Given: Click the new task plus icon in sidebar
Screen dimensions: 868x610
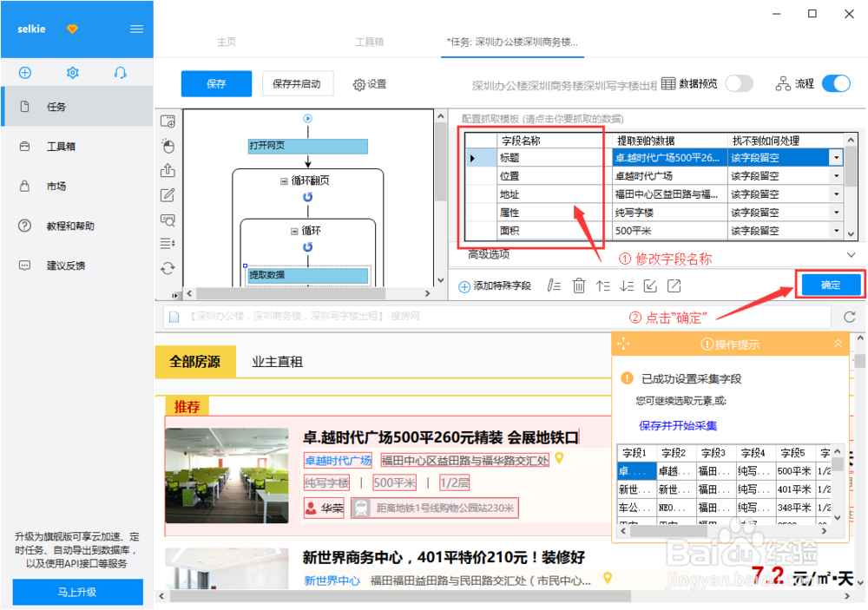Looking at the screenshot, I should [25, 73].
